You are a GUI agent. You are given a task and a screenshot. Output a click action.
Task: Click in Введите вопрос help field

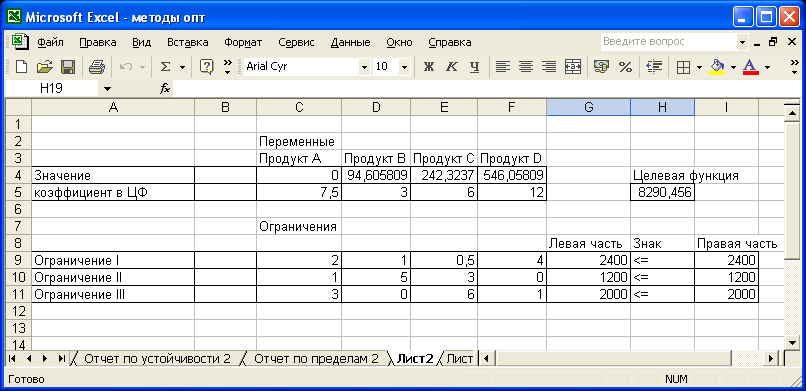click(x=669, y=42)
